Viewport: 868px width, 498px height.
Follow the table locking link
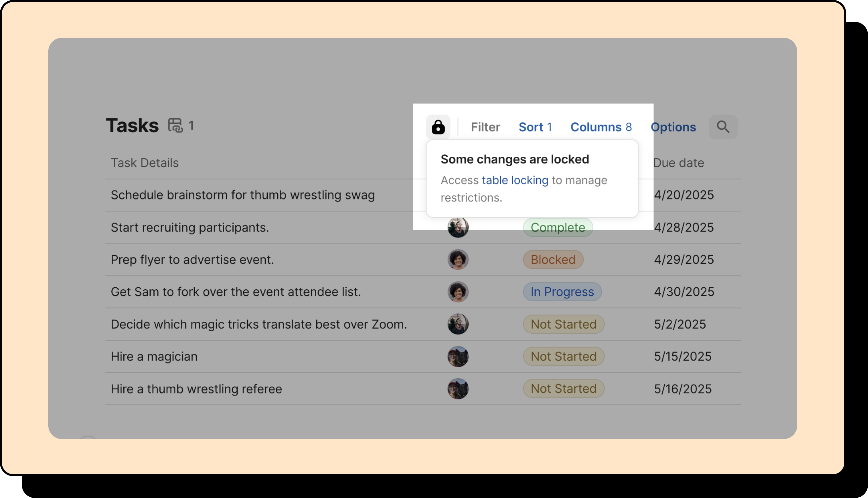[515, 180]
